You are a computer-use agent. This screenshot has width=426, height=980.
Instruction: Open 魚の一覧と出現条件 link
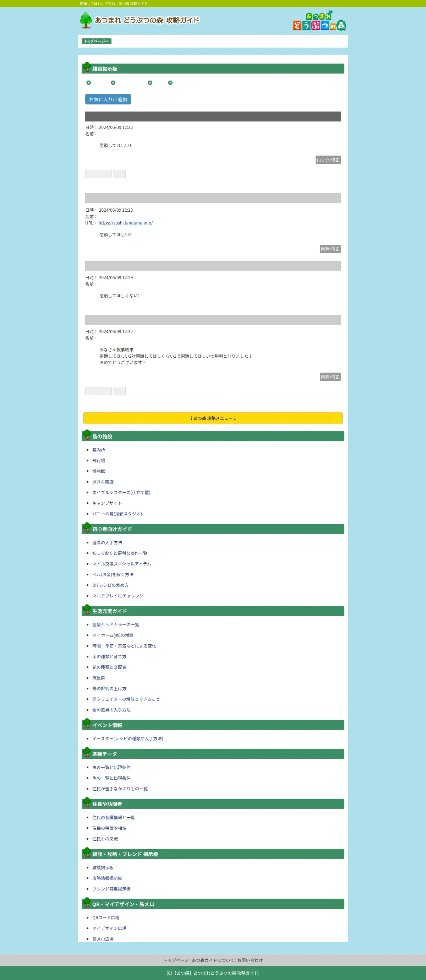click(111, 778)
